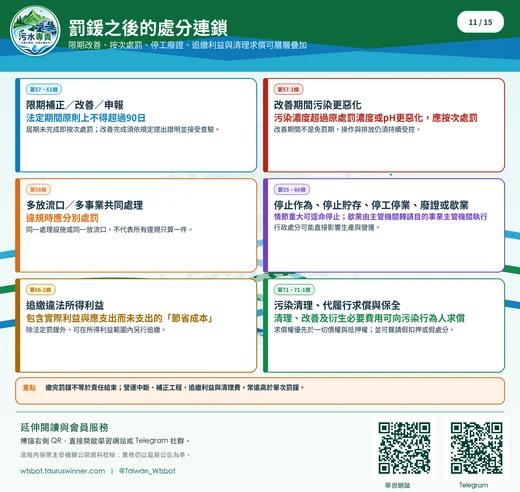The image size is (520, 492).
Task: Click heading 改善期間污染更惡化
Action: tap(318, 105)
